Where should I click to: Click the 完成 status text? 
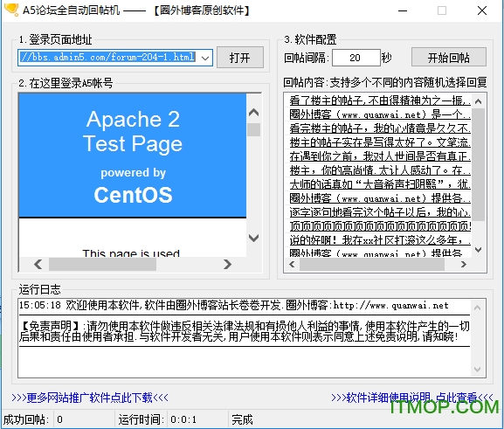[x=242, y=419]
